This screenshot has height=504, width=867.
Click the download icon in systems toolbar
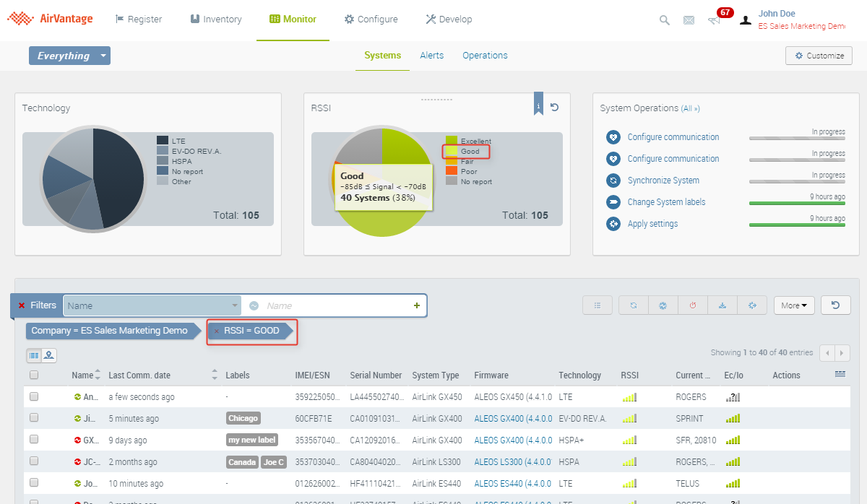click(x=722, y=305)
